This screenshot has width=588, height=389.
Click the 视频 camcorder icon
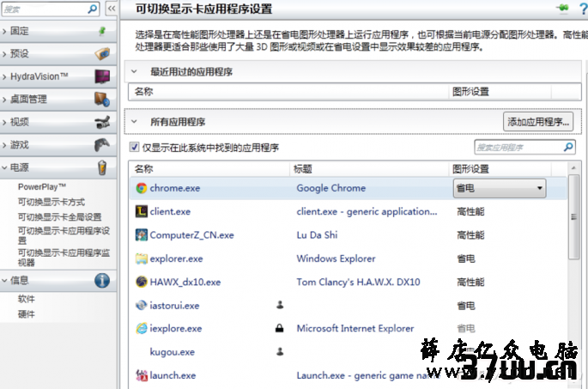102,122
